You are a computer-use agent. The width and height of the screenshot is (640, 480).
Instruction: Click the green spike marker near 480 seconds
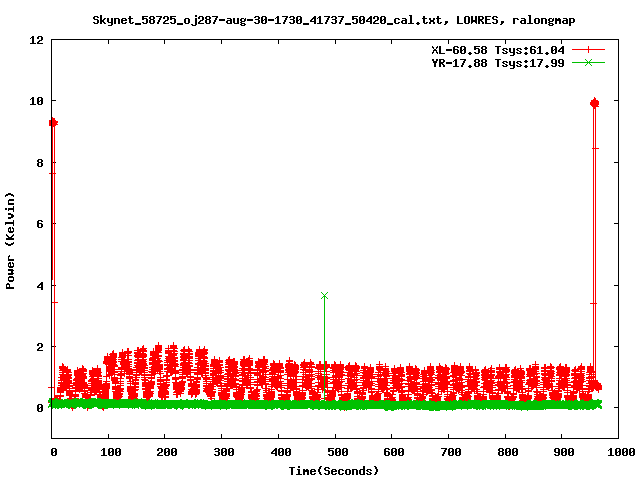324,296
